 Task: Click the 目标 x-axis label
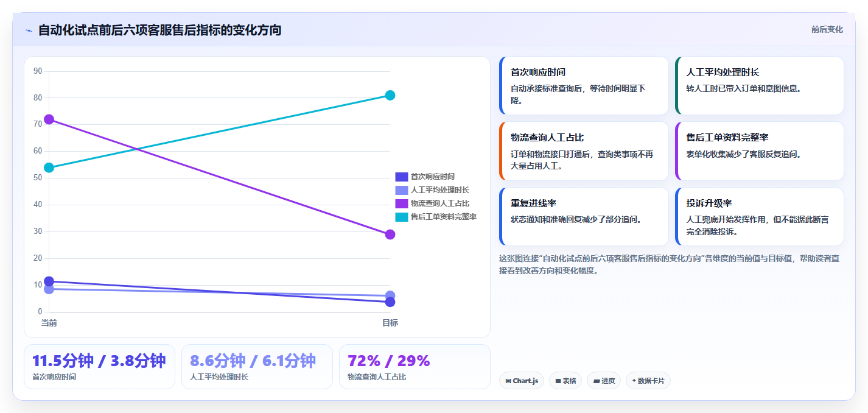pos(390,323)
